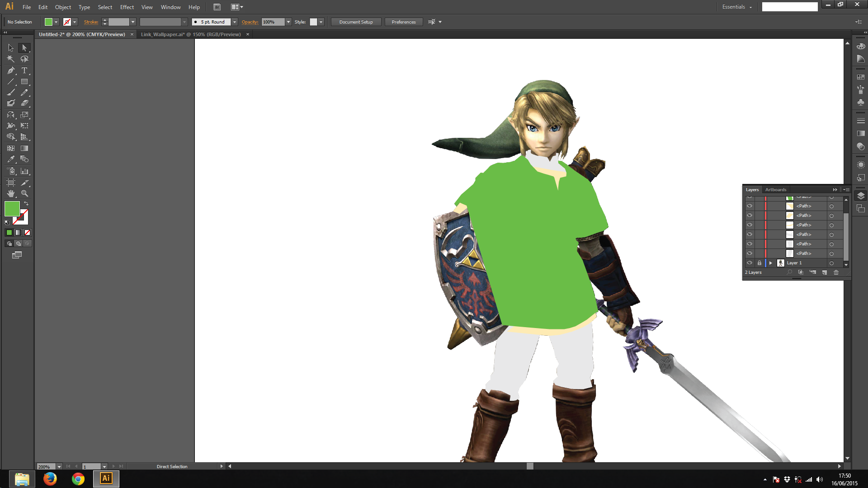868x488 pixels.
Task: Click the Preferences button
Action: coord(404,22)
